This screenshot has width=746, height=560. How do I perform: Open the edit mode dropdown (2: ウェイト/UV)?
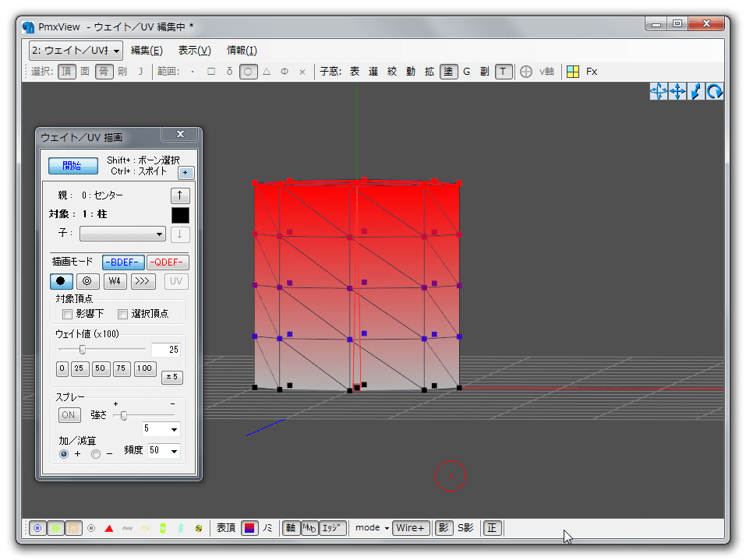[x=76, y=51]
